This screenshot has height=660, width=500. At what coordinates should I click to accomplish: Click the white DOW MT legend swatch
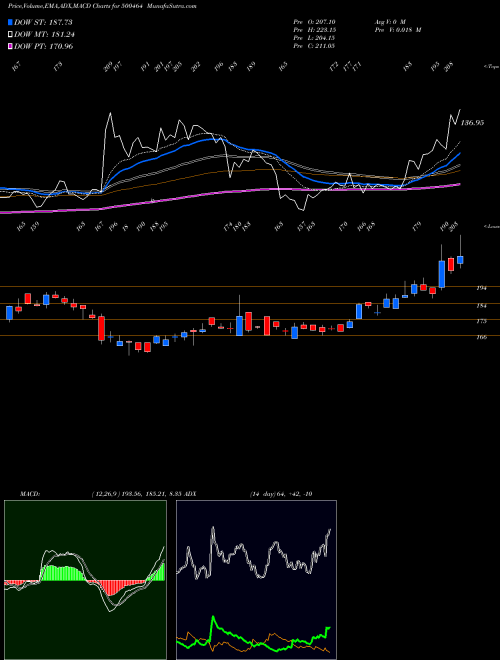[x=11, y=35]
